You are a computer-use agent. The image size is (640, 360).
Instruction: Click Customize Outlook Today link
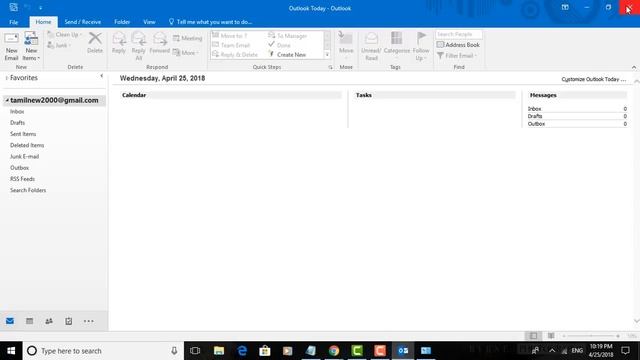(x=593, y=79)
